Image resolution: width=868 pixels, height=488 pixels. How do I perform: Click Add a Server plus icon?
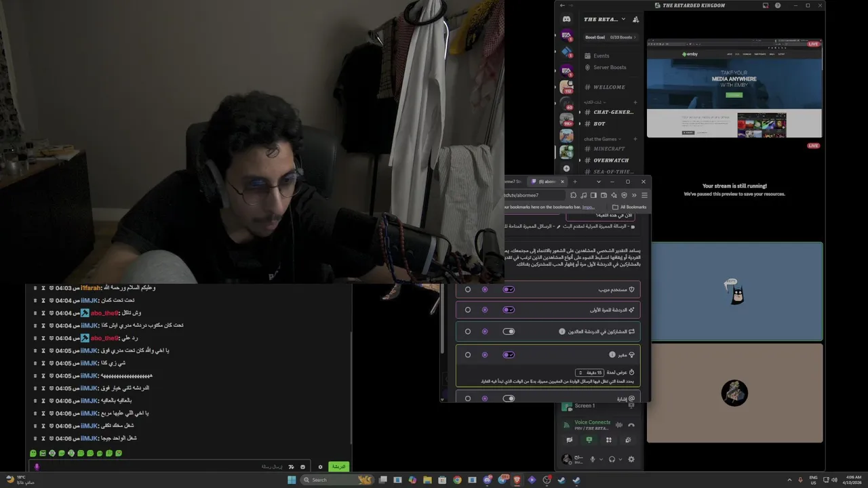[x=566, y=169]
